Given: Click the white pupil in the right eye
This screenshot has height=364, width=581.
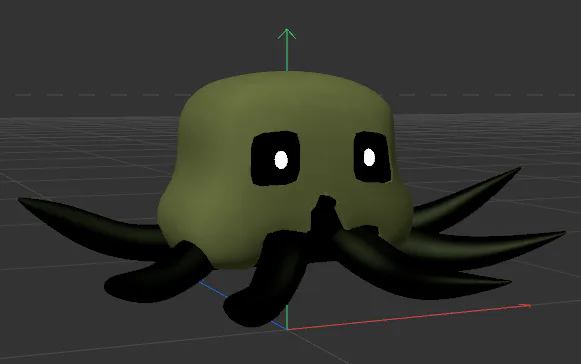Looking at the screenshot, I should click(x=369, y=157).
